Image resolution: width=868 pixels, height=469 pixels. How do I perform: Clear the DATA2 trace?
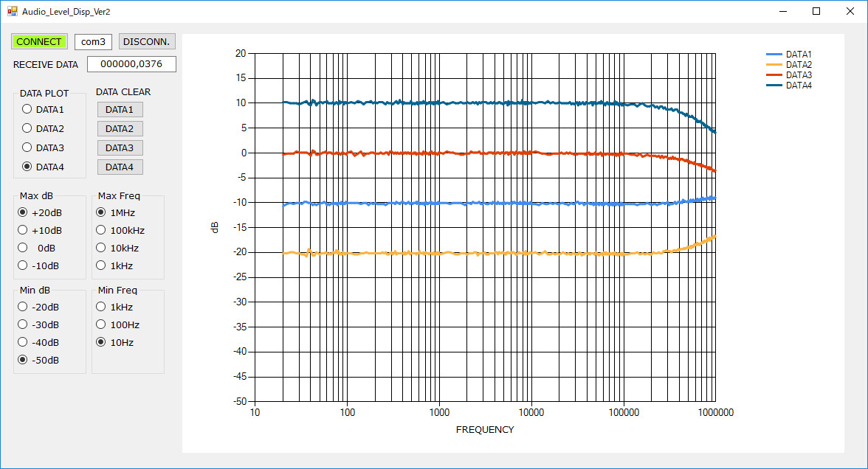tap(120, 128)
